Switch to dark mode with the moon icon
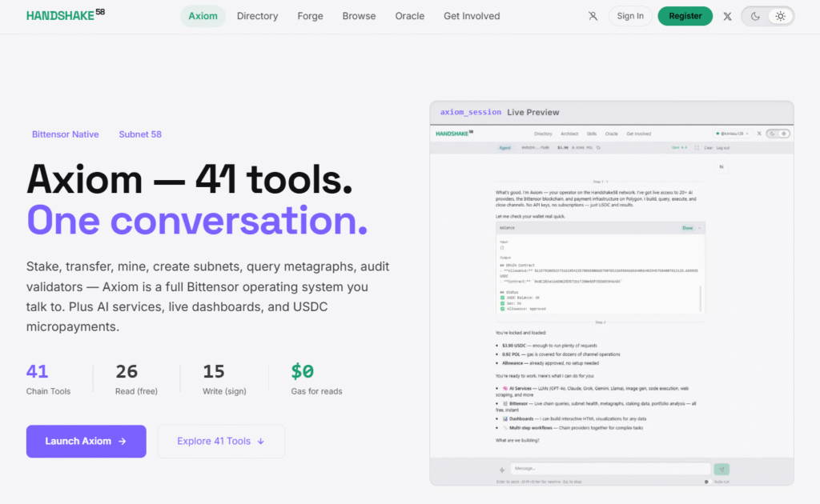Viewport: 820px width, 504px height. pyautogui.click(x=755, y=16)
